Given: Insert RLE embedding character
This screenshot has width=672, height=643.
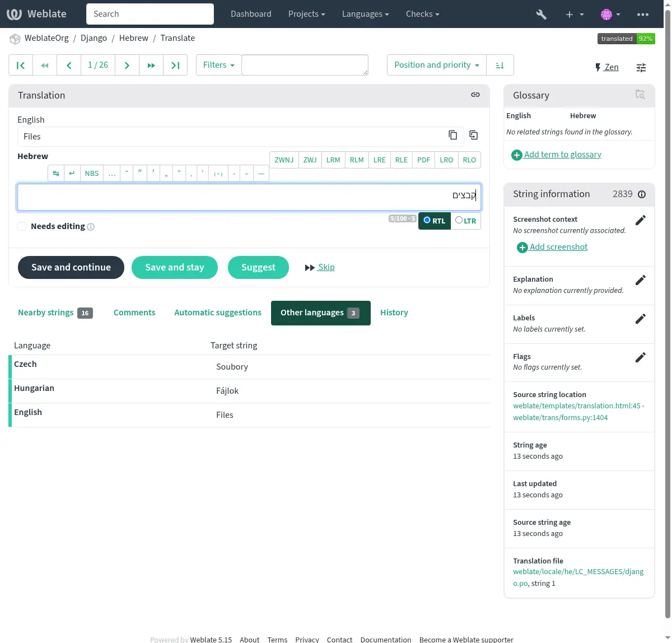Looking at the screenshot, I should pos(402,160).
